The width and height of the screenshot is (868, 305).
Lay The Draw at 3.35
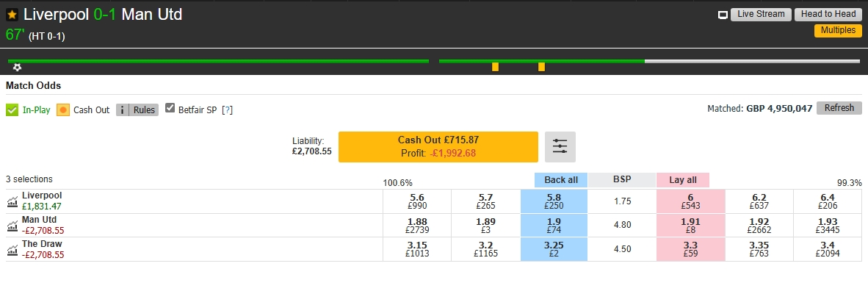(759, 249)
